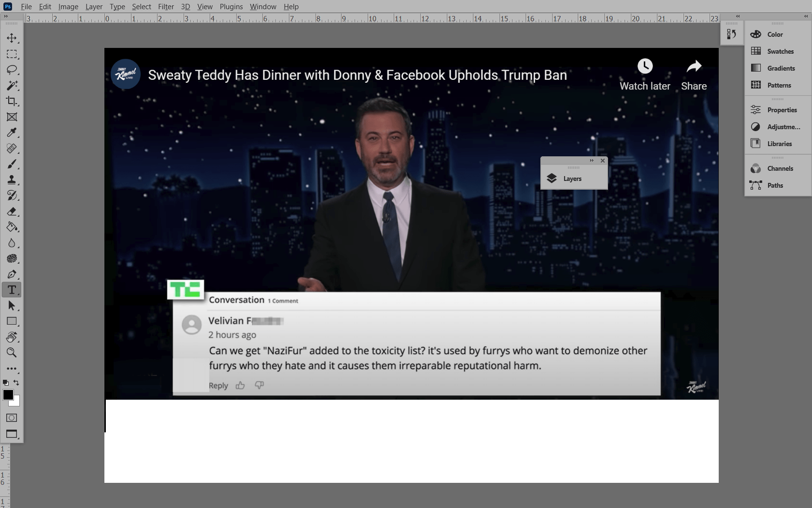The height and width of the screenshot is (508, 812).
Task: Expand the floating Layers panel
Action: [x=591, y=160]
